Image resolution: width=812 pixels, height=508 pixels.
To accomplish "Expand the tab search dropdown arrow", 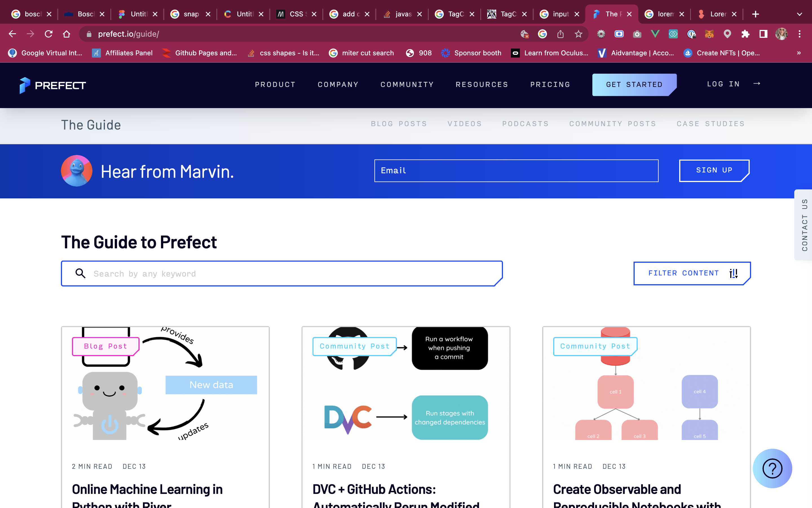I will coord(799,14).
